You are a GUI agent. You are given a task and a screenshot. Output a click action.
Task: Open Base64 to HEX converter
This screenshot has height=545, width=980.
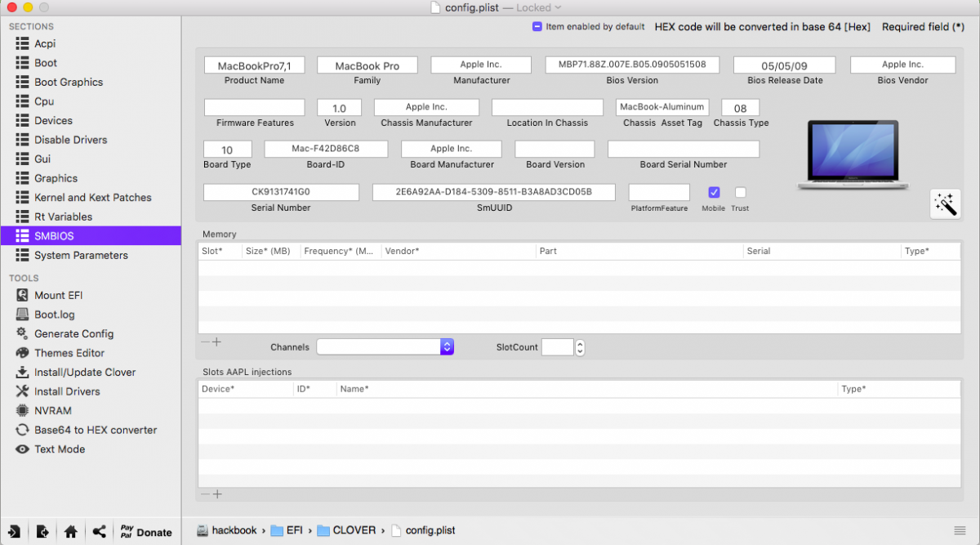click(x=95, y=430)
